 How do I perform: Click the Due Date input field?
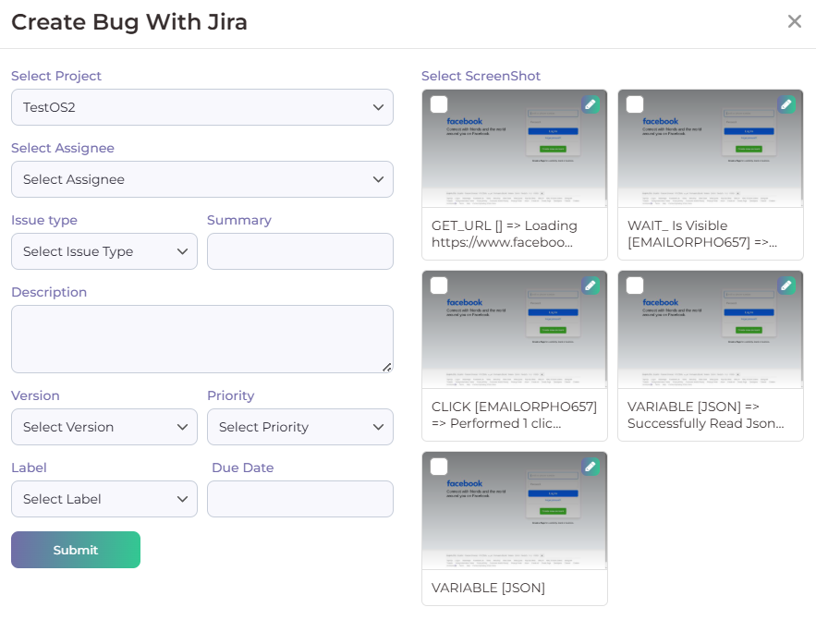(299, 499)
